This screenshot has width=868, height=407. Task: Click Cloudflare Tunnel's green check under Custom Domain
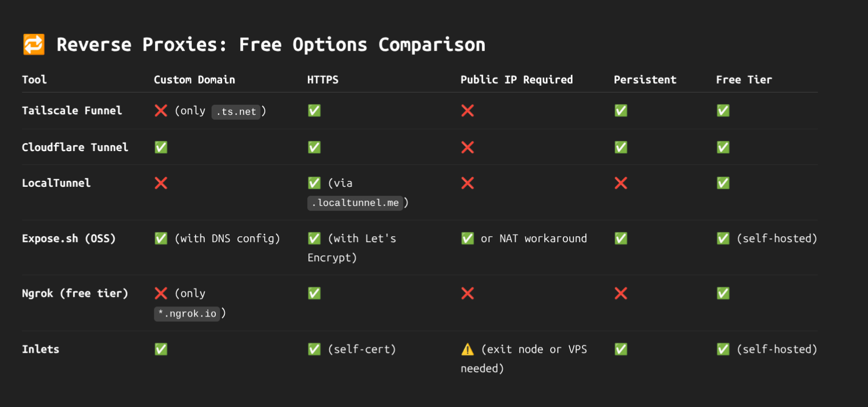click(x=161, y=147)
